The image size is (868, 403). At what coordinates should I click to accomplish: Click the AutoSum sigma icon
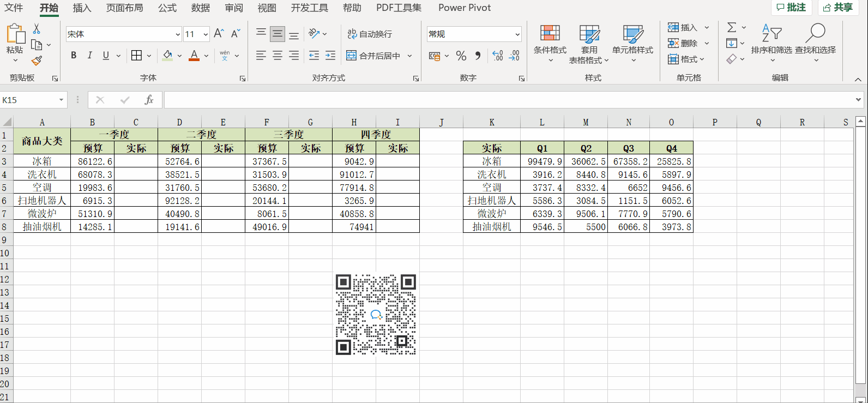click(x=732, y=27)
